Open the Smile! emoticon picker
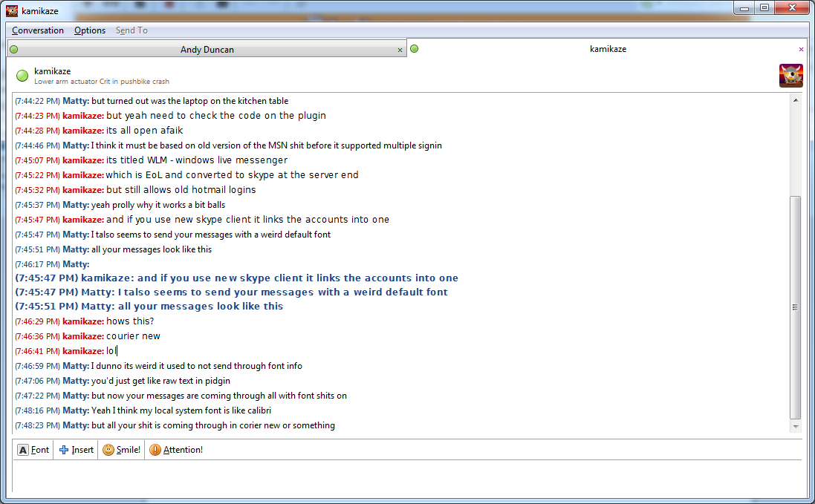Viewport: 815px width, 504px height. click(122, 450)
